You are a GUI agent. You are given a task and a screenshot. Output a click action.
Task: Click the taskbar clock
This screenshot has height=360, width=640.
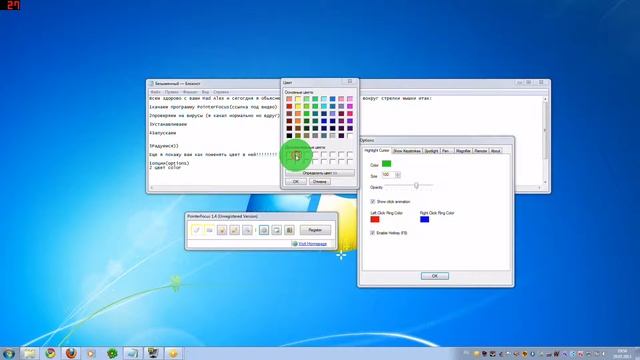pos(622,353)
